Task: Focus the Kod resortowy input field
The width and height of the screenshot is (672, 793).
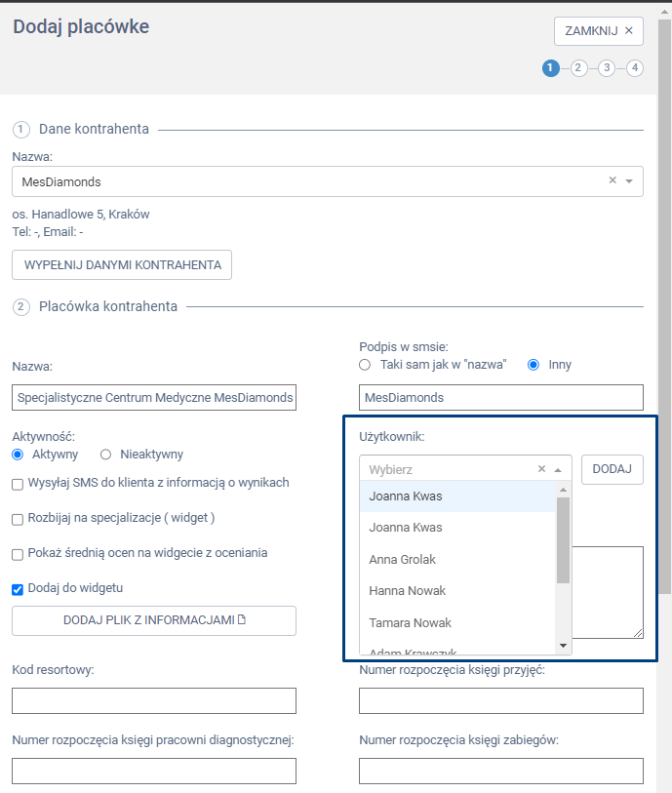Action: [154, 700]
